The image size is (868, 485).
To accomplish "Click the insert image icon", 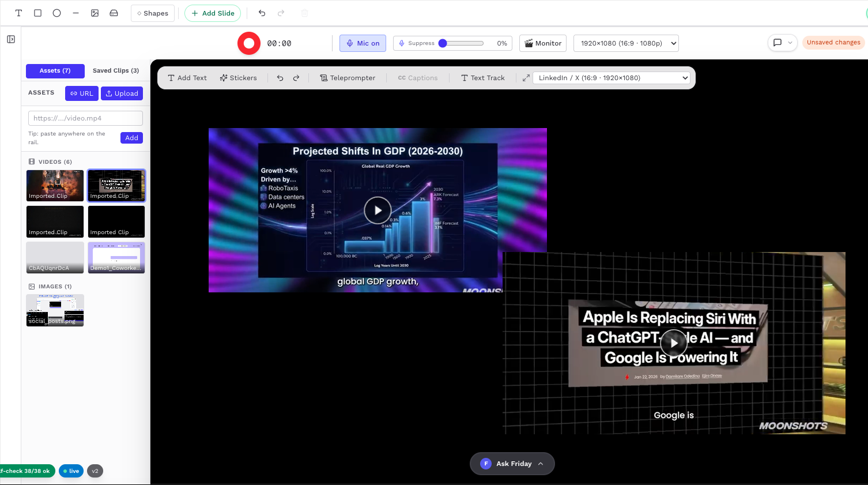I will [x=95, y=13].
